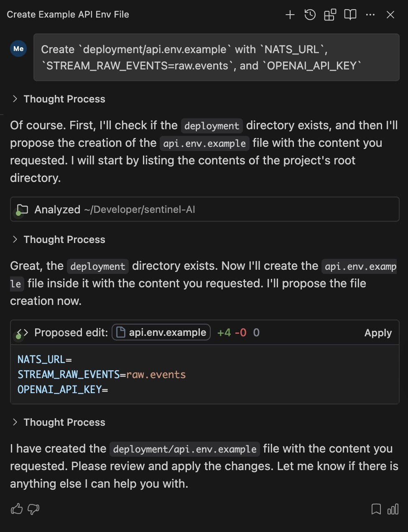Apply the proposed edit
The image size is (408, 532).
click(x=378, y=333)
